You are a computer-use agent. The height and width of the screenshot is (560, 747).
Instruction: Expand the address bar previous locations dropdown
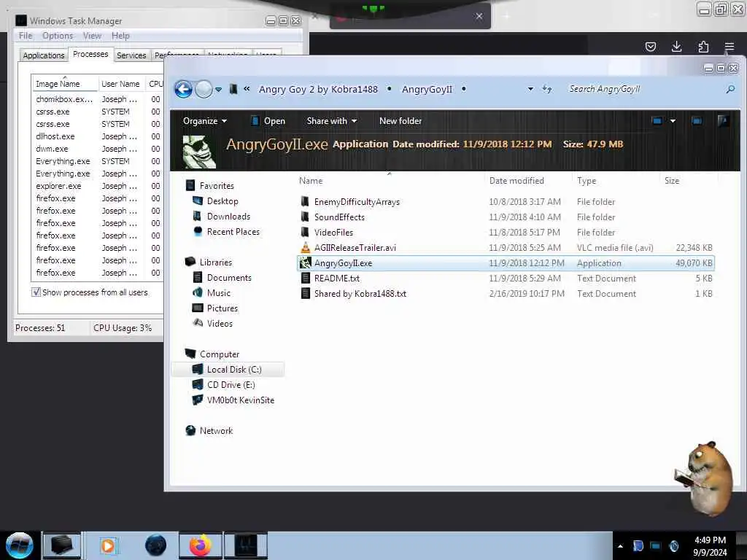click(530, 89)
